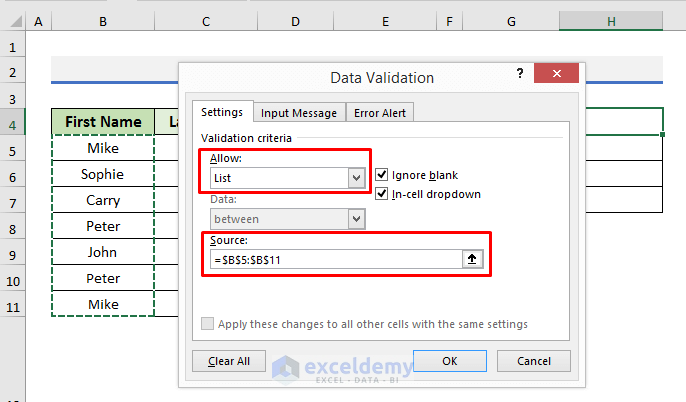Viewport: 686px width, 402px height.
Task: Toggle the In-cell dropdown checkbox
Action: pos(382,194)
